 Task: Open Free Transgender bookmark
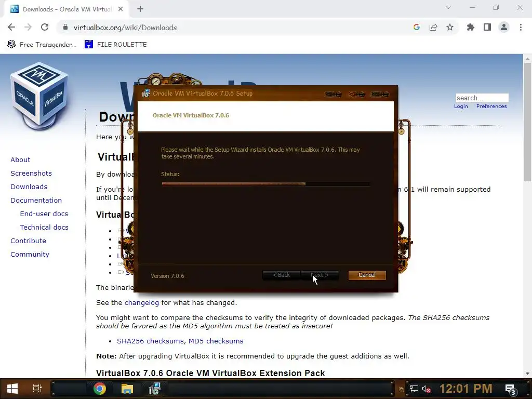click(x=42, y=45)
